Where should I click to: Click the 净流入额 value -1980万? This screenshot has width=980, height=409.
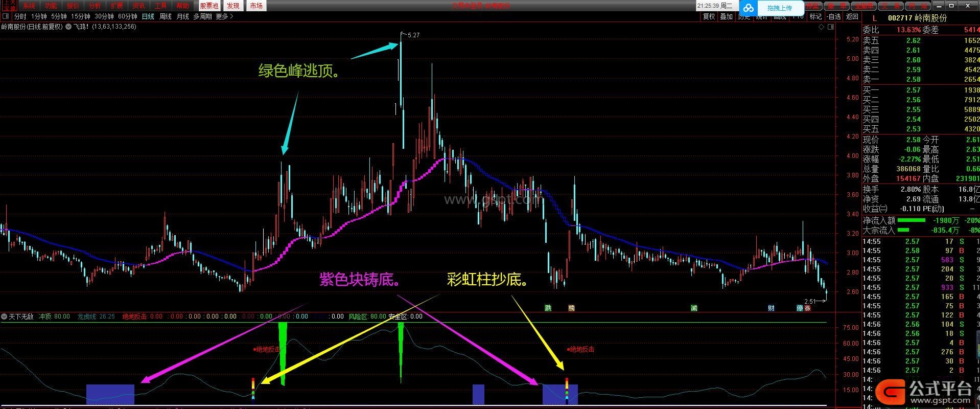(x=945, y=220)
